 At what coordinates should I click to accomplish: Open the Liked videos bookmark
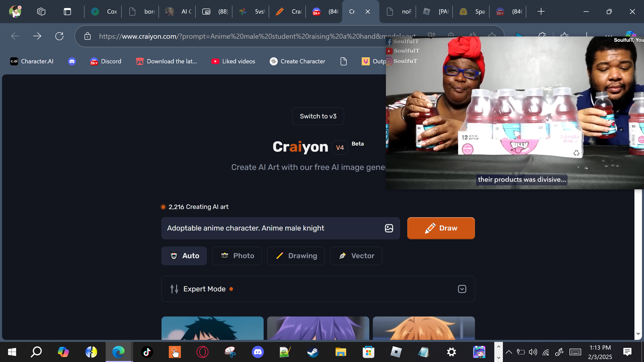233,61
